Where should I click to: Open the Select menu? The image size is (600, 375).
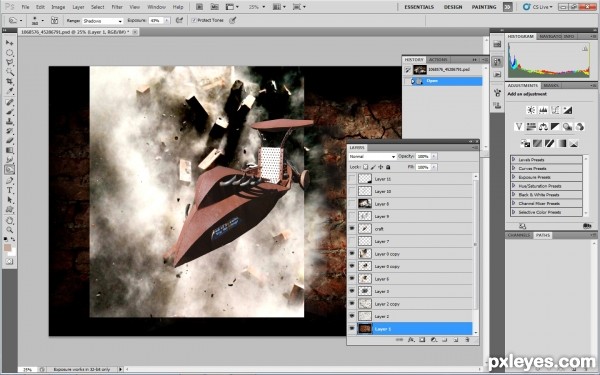(97, 7)
